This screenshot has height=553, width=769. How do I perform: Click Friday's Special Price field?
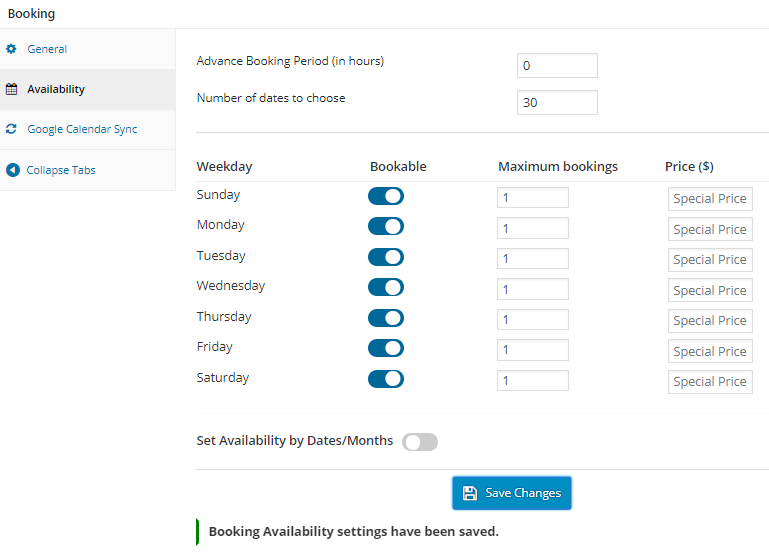click(710, 351)
